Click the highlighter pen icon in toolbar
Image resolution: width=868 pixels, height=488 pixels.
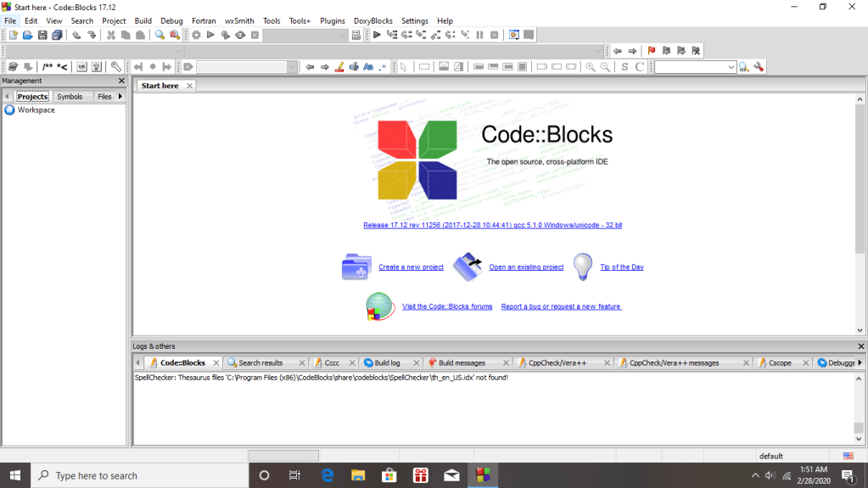339,67
